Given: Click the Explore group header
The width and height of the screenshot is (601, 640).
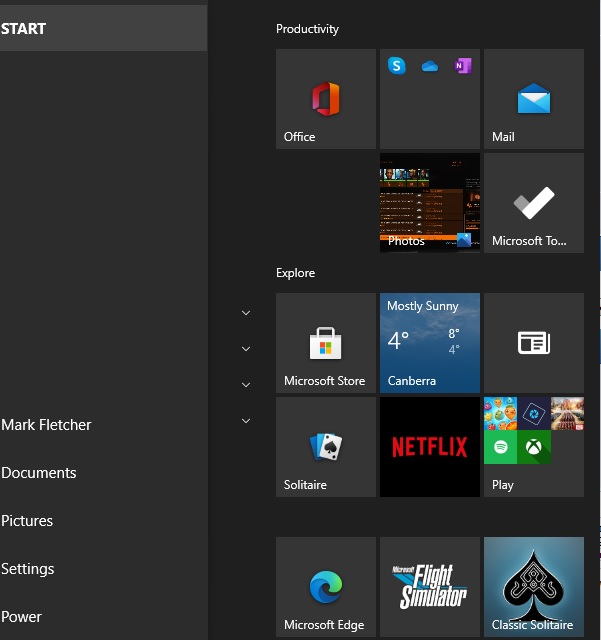Looking at the screenshot, I should 295,273.
